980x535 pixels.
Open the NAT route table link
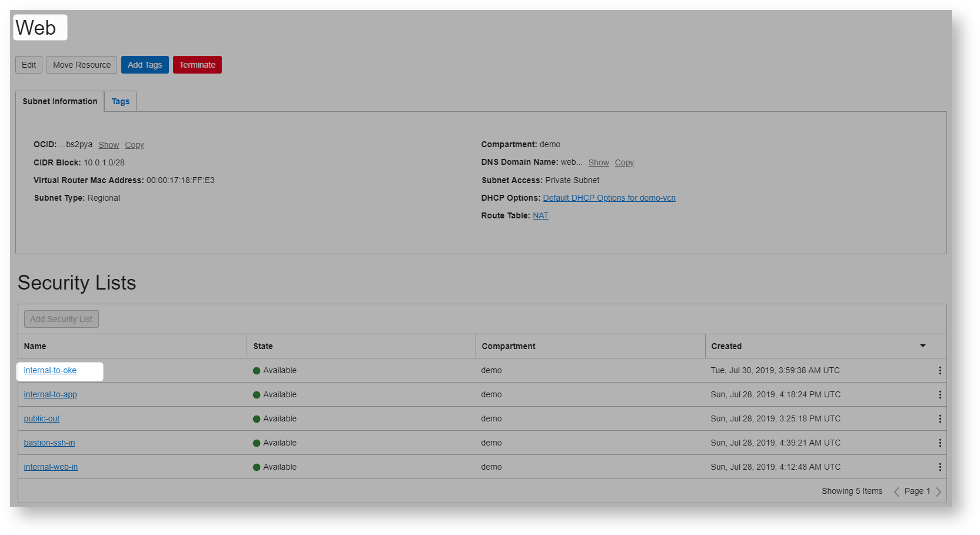[540, 215]
